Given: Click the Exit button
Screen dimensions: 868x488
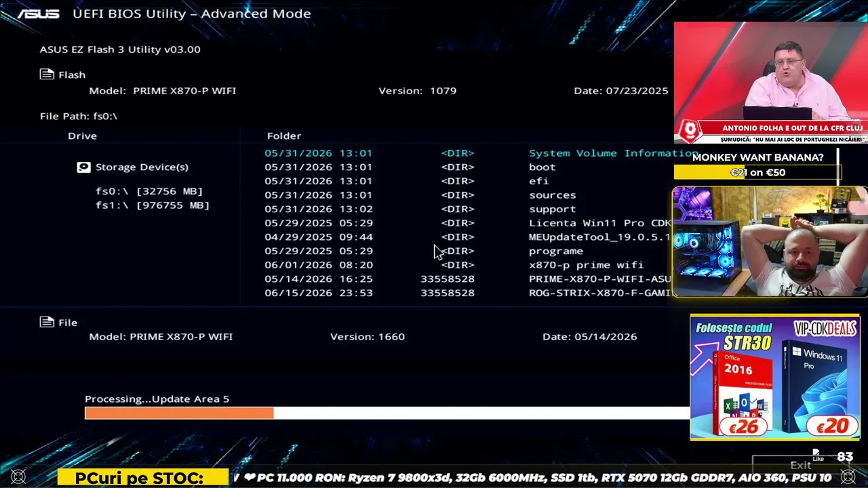Looking at the screenshot, I should (800, 465).
